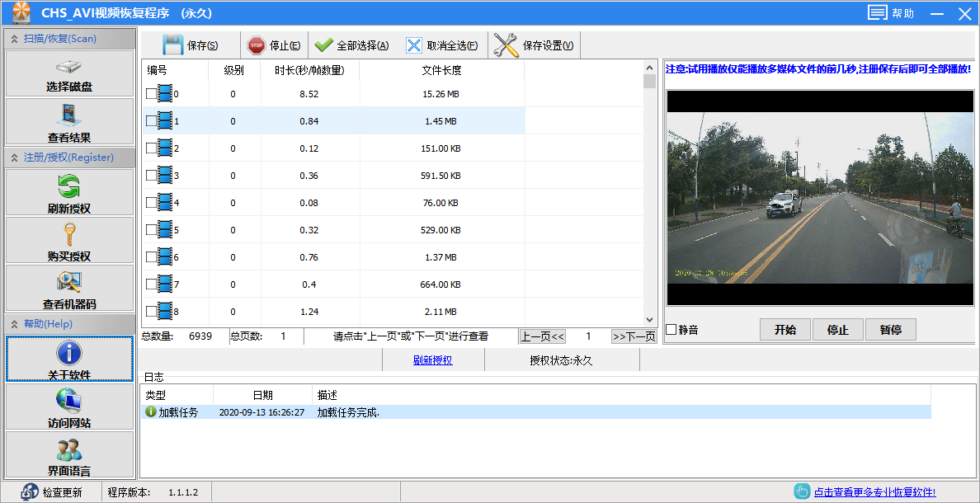
Task: Select the log entry 加载任务完成
Action: (535, 412)
